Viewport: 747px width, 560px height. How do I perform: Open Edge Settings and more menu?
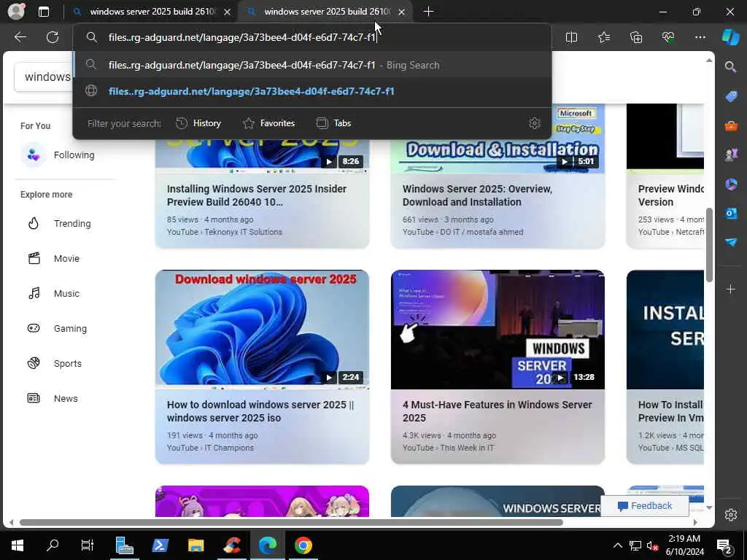700,37
